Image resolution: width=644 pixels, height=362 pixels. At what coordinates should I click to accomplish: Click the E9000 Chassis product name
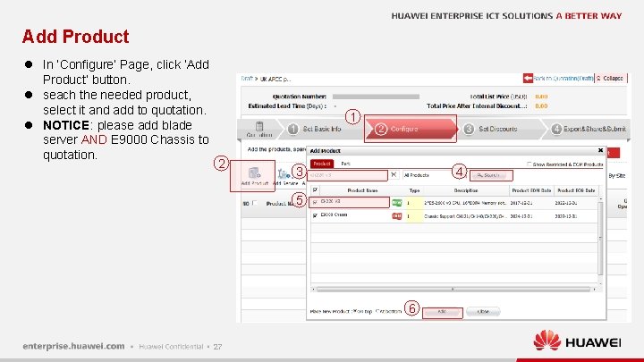(334, 215)
